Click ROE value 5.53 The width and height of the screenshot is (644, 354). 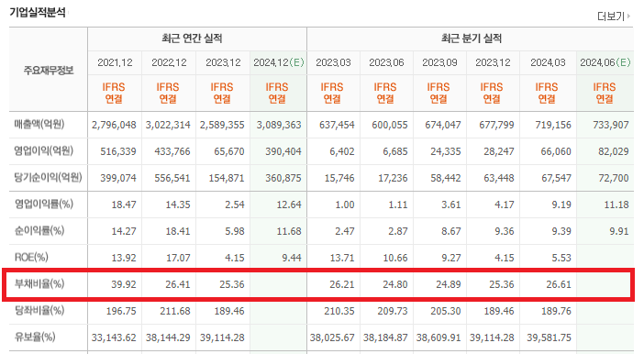coord(561,258)
